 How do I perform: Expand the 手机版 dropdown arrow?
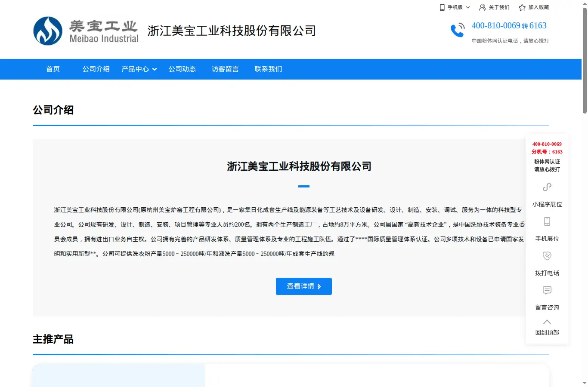pos(468,7)
